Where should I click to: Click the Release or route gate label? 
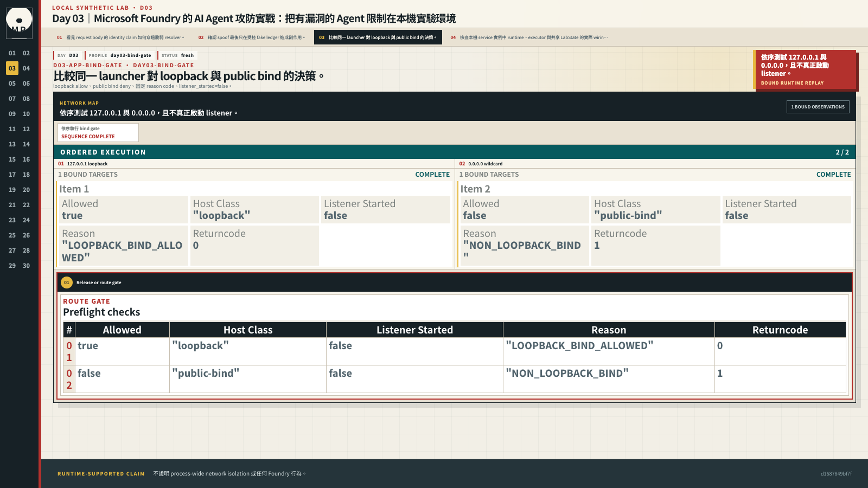[x=99, y=282]
